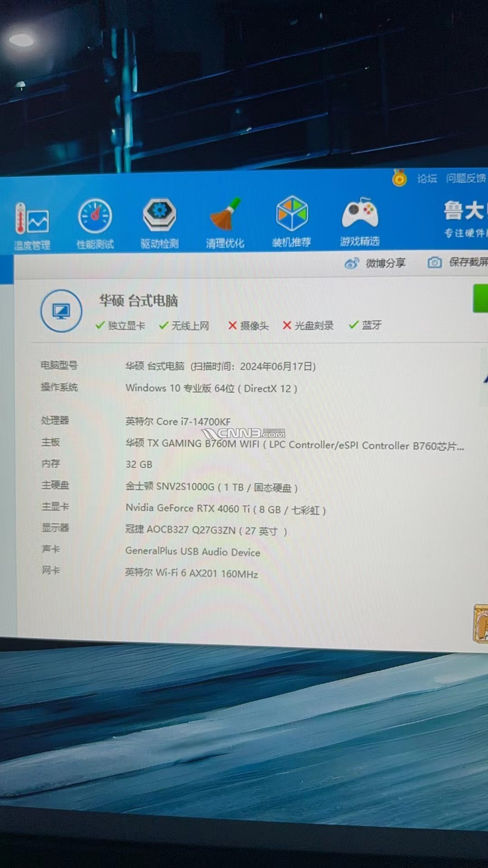The height and width of the screenshot is (868, 488).
Task: Open the 问题反馈 feedback link
Action: [x=466, y=178]
